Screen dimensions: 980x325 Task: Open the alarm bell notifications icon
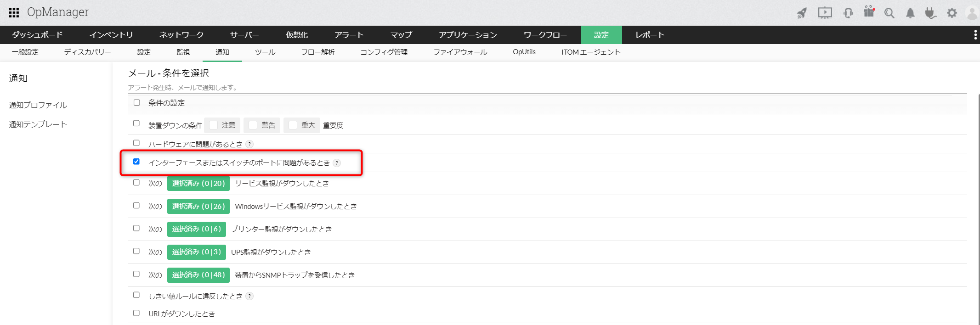[x=910, y=13]
